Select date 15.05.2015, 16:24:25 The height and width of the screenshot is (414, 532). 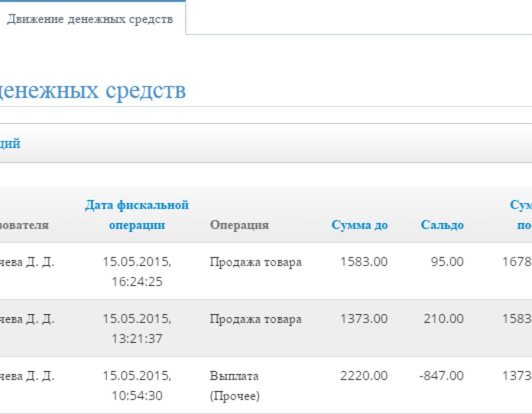[137, 271]
